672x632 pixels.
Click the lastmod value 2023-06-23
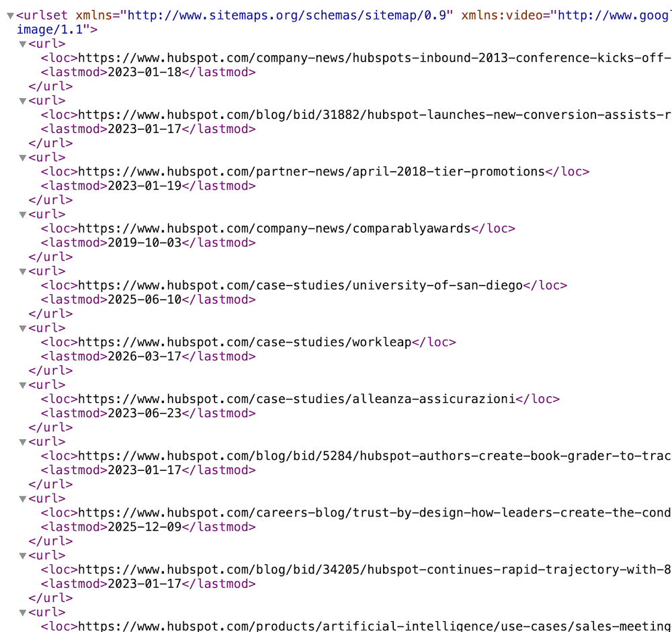pos(144,413)
